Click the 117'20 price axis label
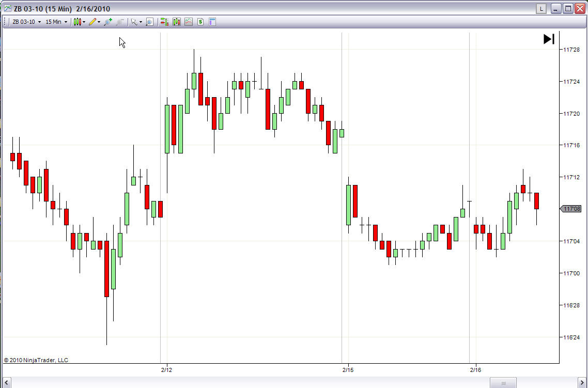 point(571,114)
